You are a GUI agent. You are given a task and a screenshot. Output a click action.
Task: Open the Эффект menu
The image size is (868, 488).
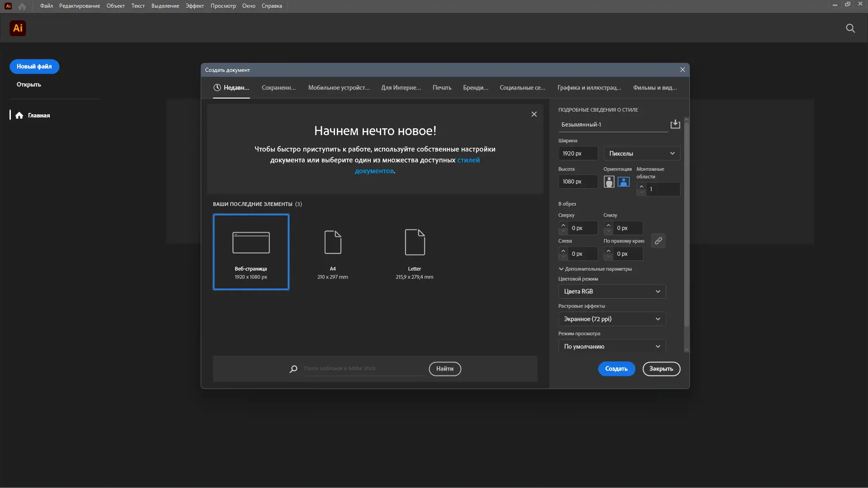point(194,6)
